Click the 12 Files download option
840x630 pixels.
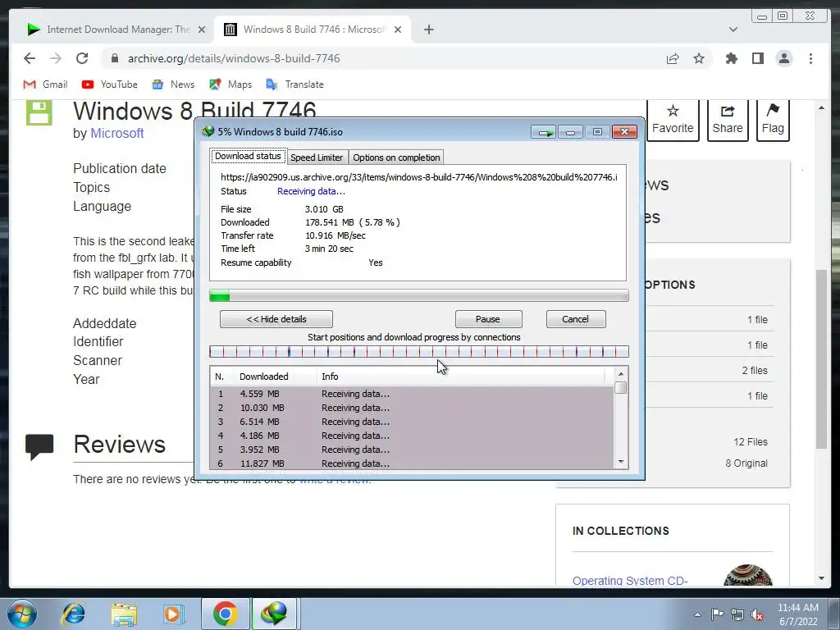pos(750,442)
